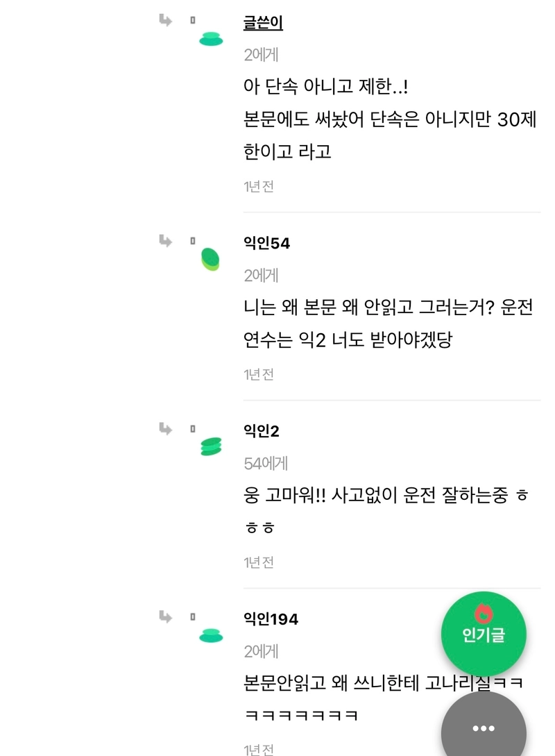Select the 익인2 username
Viewport: 555px width, 756px height.
pyautogui.click(x=262, y=430)
